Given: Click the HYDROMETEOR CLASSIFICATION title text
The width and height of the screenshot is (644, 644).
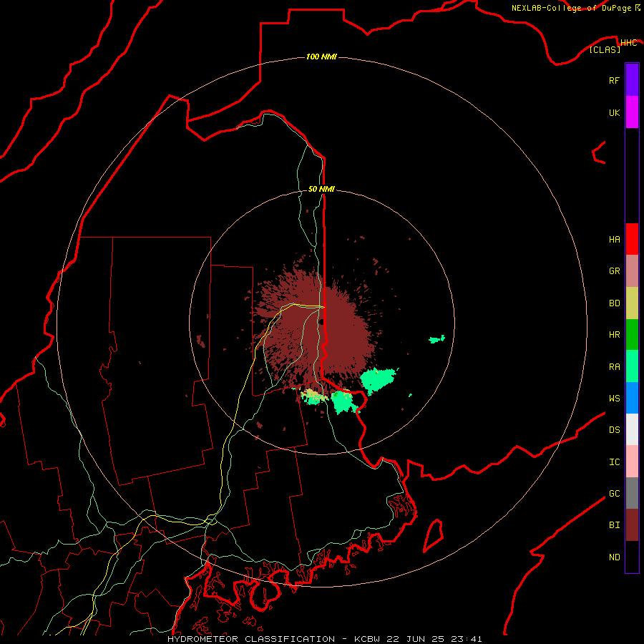Looking at the screenshot, I should click(251, 639).
